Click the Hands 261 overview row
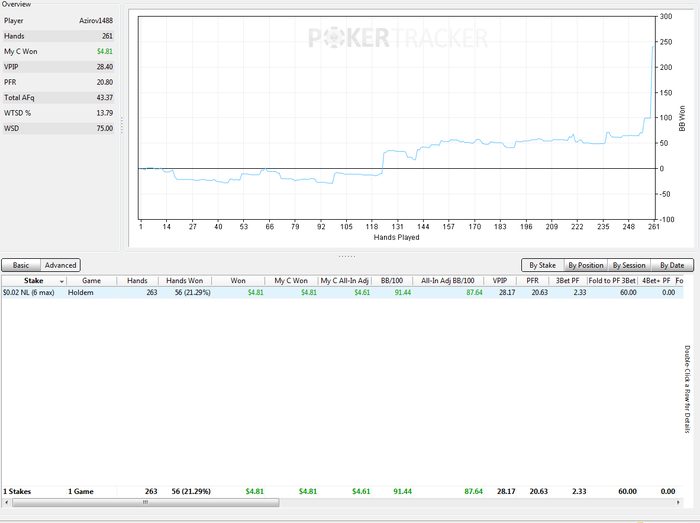The height and width of the screenshot is (523, 700). [58, 36]
